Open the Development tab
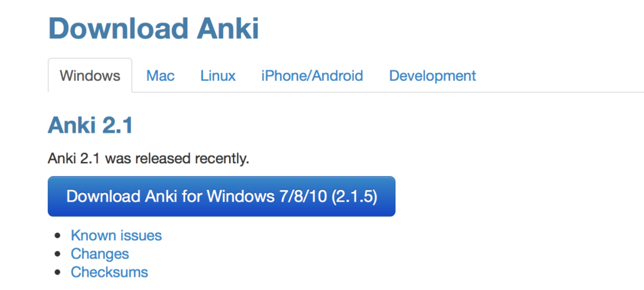Viewport: 644px width, 290px height. pos(432,76)
